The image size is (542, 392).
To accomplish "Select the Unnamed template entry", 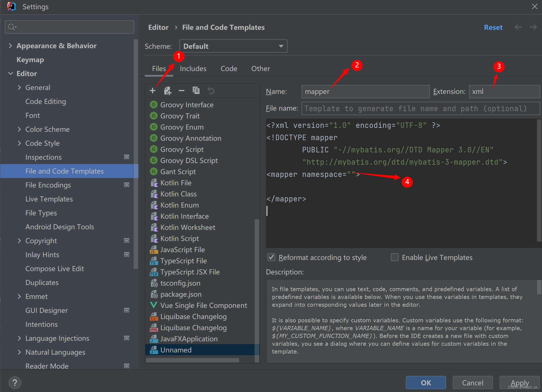I will click(x=175, y=350).
